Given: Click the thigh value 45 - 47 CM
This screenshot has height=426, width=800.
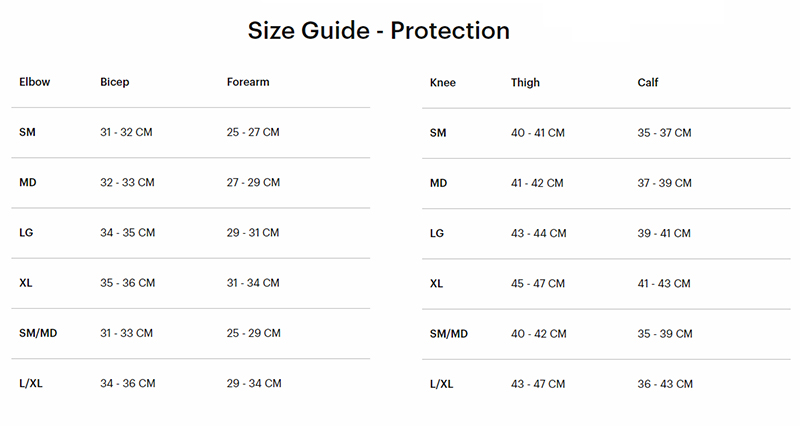Looking at the screenshot, I should pos(538,284).
